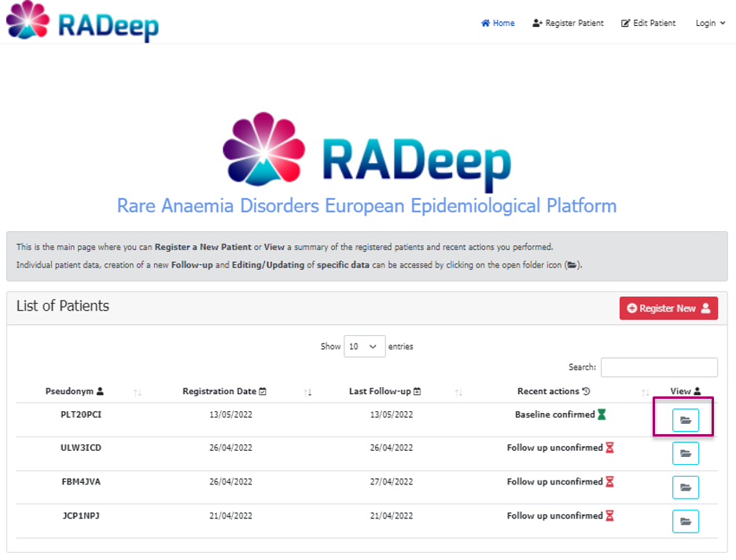Click registration date 21/04/2022 of JCP1NPJ
This screenshot has width=736, height=560.
point(230,515)
